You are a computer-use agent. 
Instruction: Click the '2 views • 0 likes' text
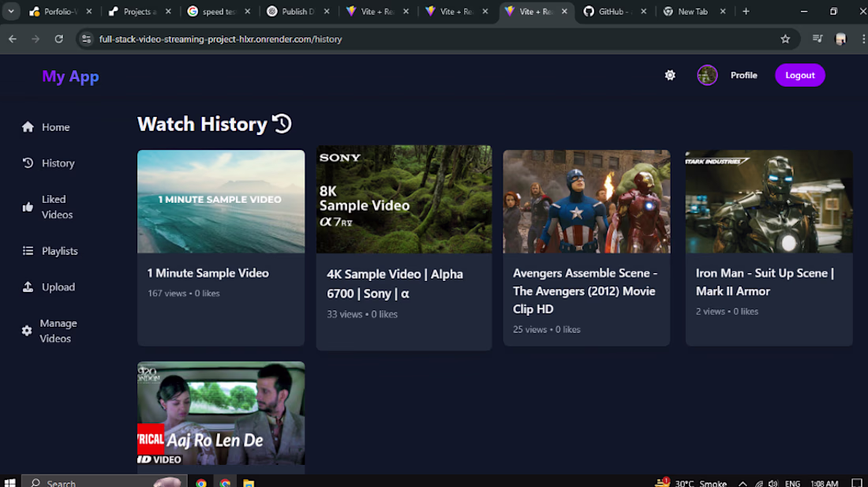click(727, 312)
